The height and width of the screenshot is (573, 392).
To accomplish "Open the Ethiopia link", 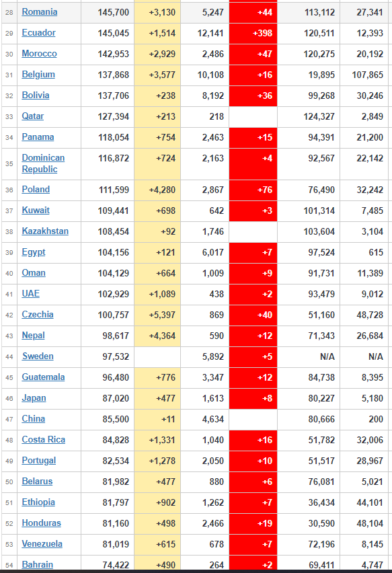I will 38,502.
